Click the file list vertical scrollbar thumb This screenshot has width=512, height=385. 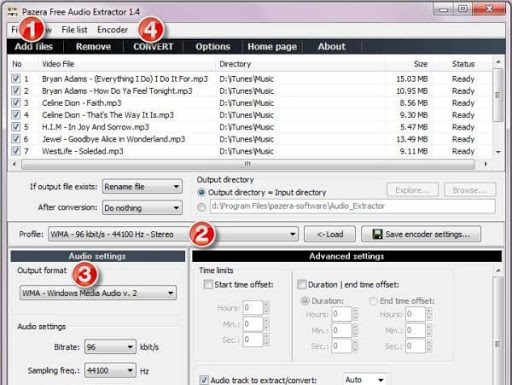[x=498, y=95]
